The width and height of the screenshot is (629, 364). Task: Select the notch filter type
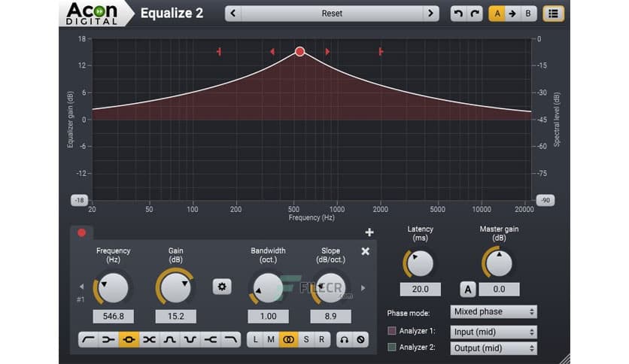[190, 339]
